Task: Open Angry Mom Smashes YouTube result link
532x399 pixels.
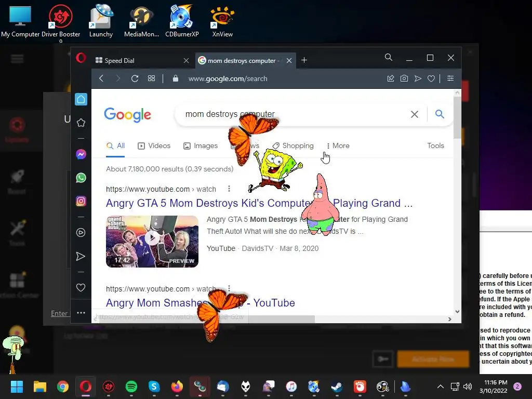Action: 200,303
